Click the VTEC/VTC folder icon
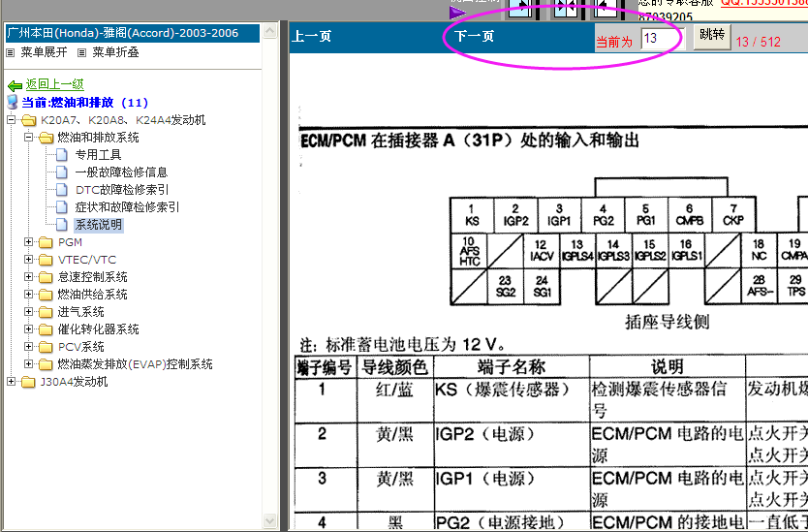Viewport: 808px width, 532px height. 47,260
